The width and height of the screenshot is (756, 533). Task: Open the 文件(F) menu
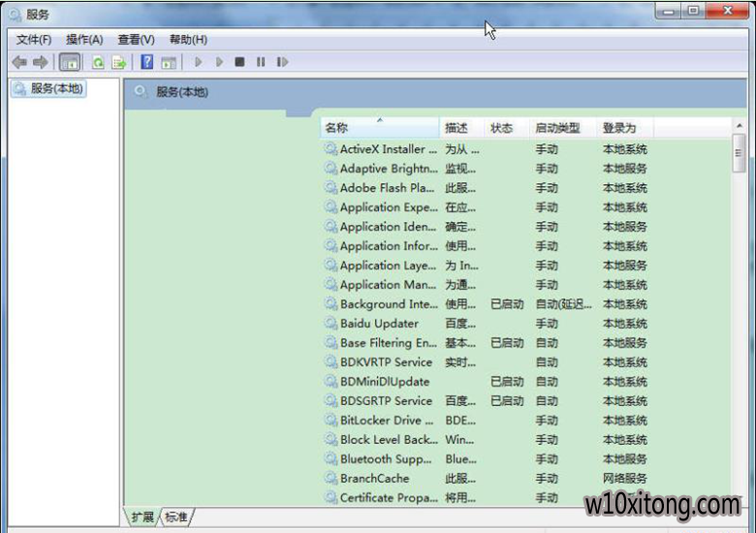[34, 40]
